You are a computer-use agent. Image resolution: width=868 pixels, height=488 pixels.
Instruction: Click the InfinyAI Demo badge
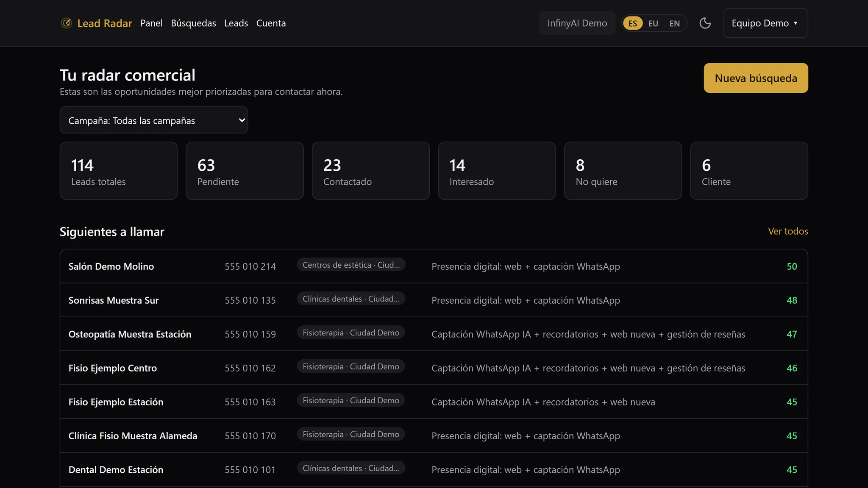point(577,23)
